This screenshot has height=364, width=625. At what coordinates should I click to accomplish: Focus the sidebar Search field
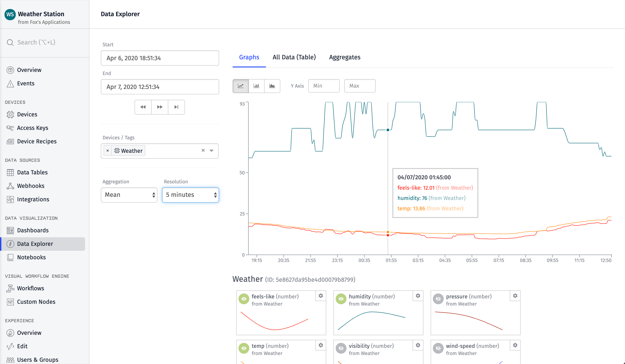[45, 42]
